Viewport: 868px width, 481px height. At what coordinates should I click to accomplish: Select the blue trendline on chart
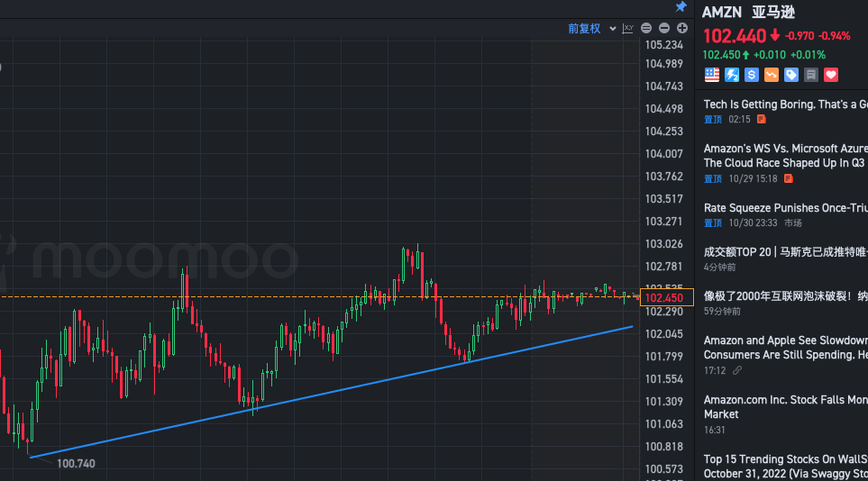pos(331,393)
